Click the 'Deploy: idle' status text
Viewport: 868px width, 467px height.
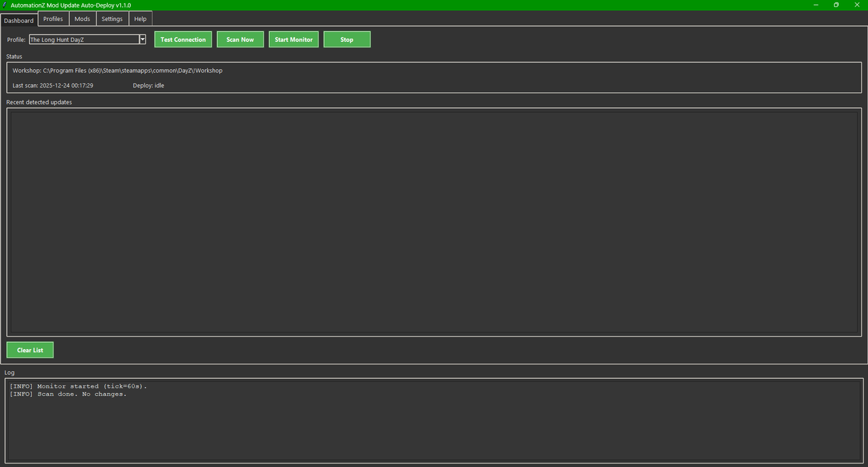click(x=149, y=85)
